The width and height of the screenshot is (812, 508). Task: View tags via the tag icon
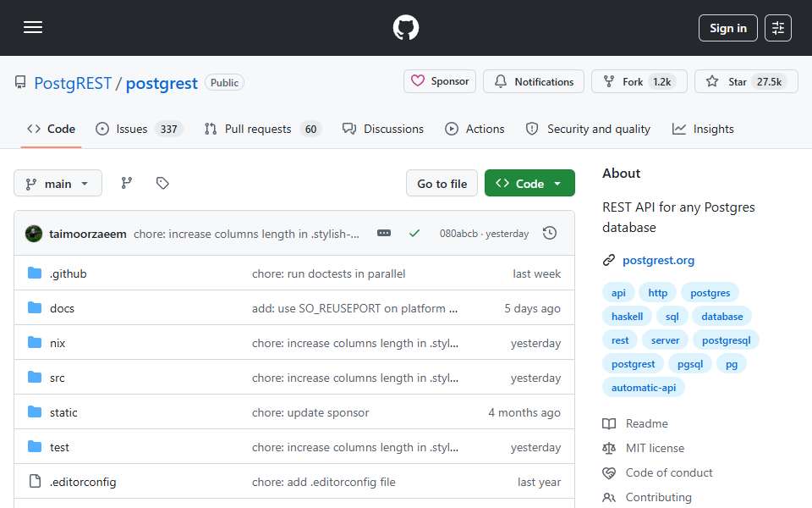(x=162, y=183)
